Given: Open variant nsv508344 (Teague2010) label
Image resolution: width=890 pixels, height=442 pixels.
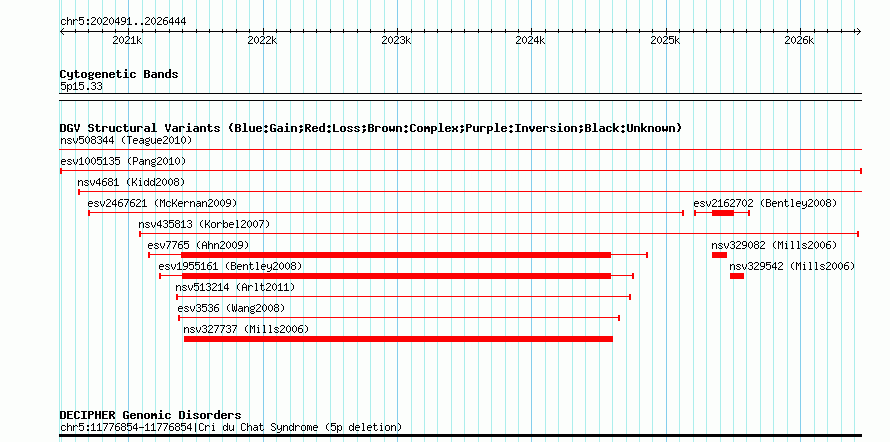Looking at the screenshot, I should (x=126, y=140).
